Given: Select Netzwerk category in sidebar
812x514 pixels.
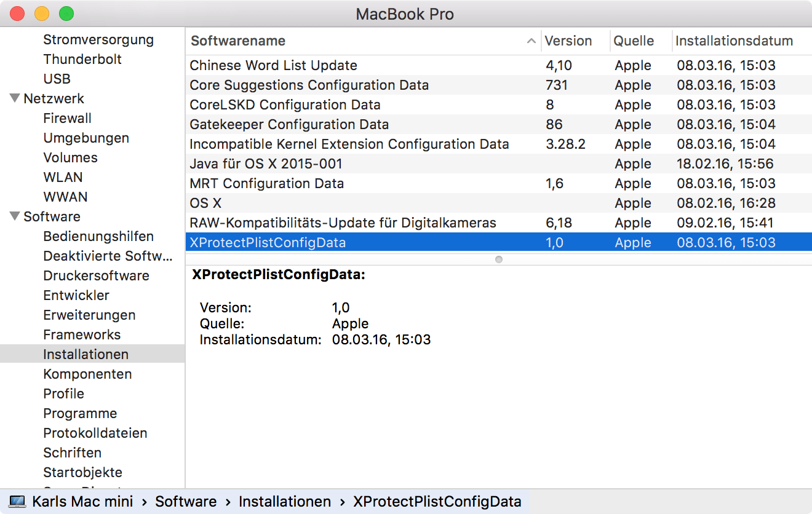Looking at the screenshot, I should pos(54,98).
